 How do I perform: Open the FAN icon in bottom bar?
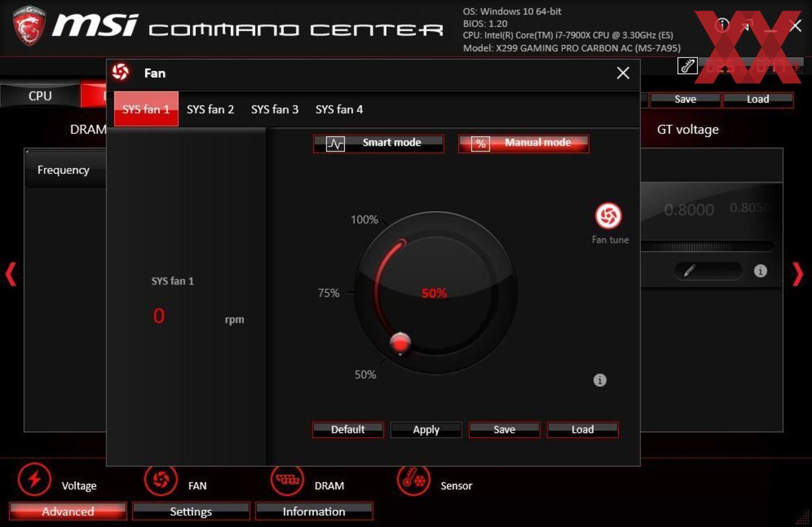pyautogui.click(x=161, y=479)
